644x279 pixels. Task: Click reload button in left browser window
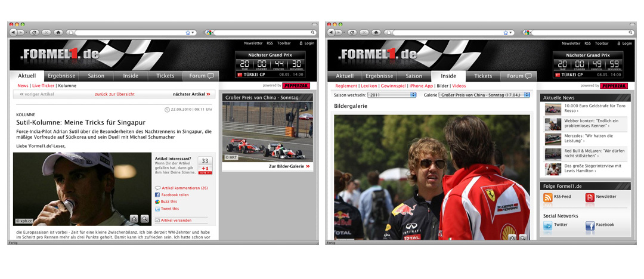(34, 32)
